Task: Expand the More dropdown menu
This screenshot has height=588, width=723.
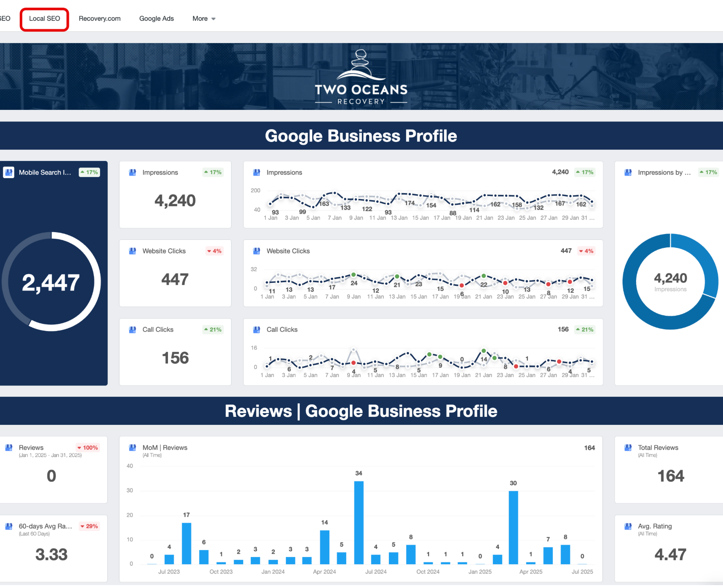Action: (204, 19)
